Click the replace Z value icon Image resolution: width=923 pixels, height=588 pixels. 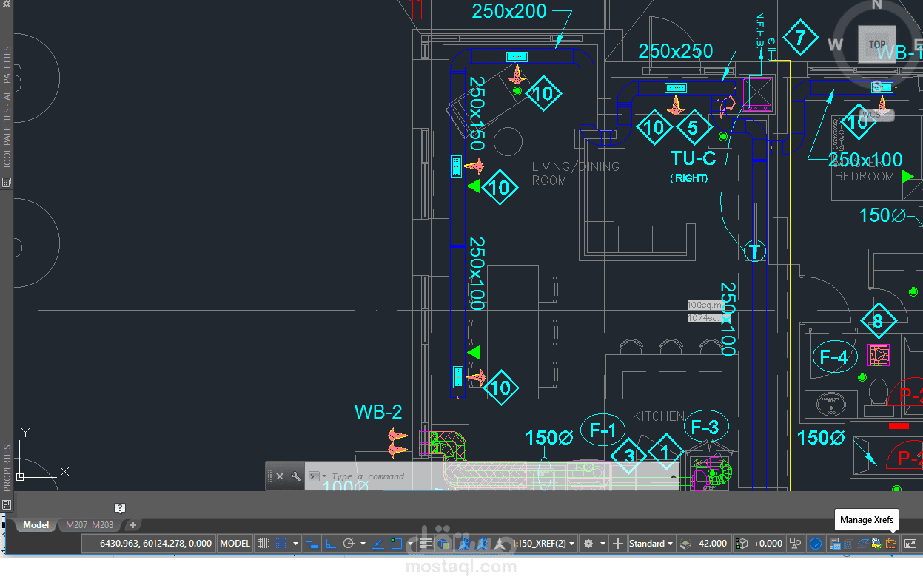point(742,544)
